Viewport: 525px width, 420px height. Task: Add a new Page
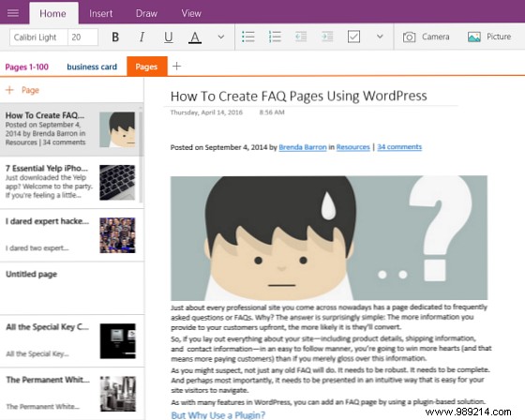tap(22, 90)
